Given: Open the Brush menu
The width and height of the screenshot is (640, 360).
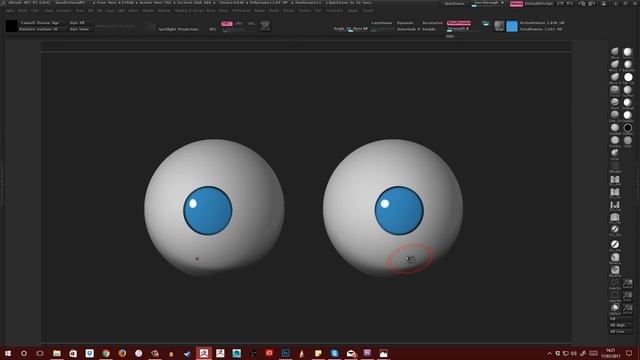Looking at the screenshot, I should click(23, 11).
